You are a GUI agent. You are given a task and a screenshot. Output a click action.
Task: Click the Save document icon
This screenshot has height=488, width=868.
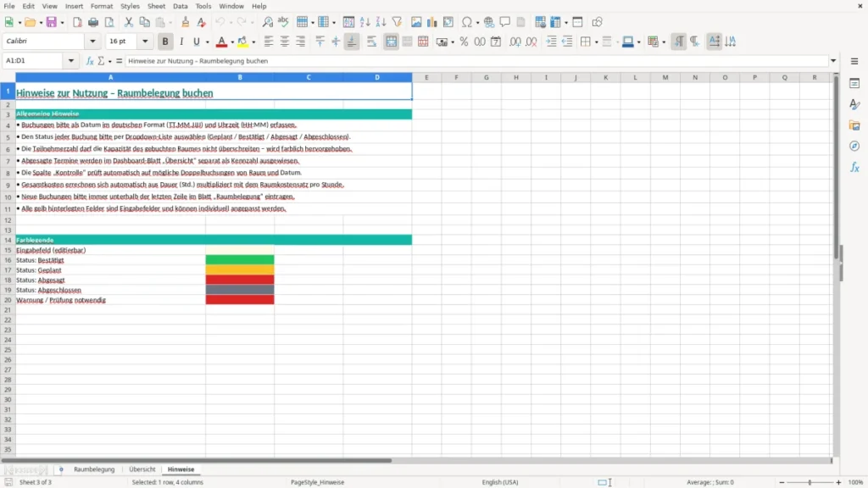click(52, 22)
